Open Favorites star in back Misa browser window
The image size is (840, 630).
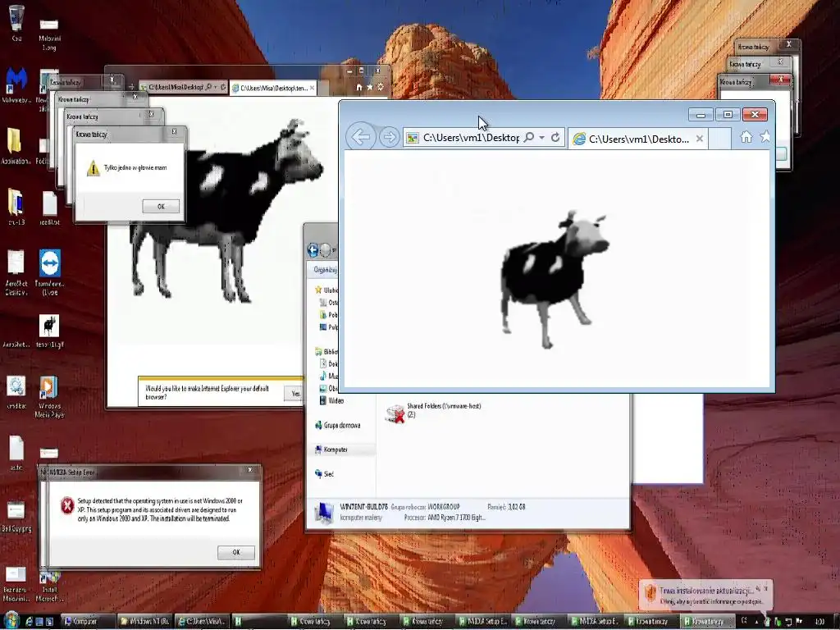tap(370, 87)
